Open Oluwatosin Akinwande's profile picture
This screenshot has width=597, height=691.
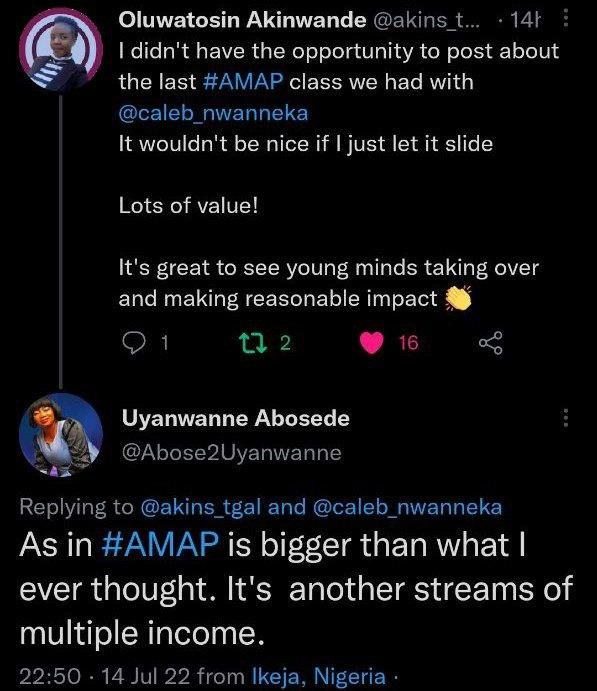click(61, 49)
